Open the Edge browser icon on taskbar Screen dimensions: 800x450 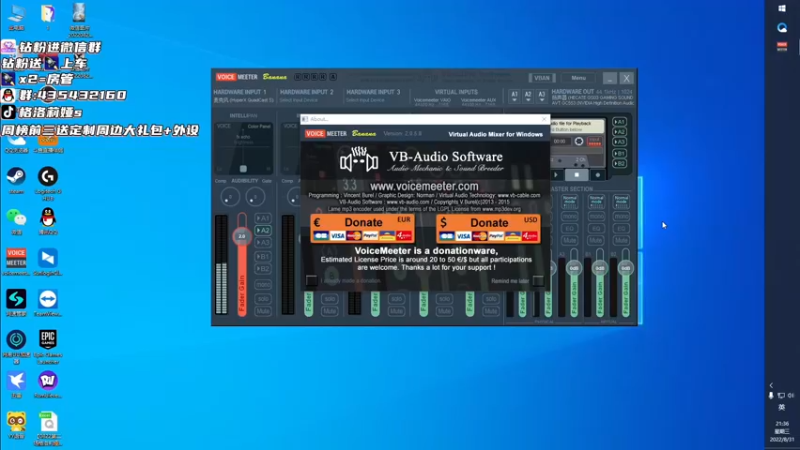point(782,28)
